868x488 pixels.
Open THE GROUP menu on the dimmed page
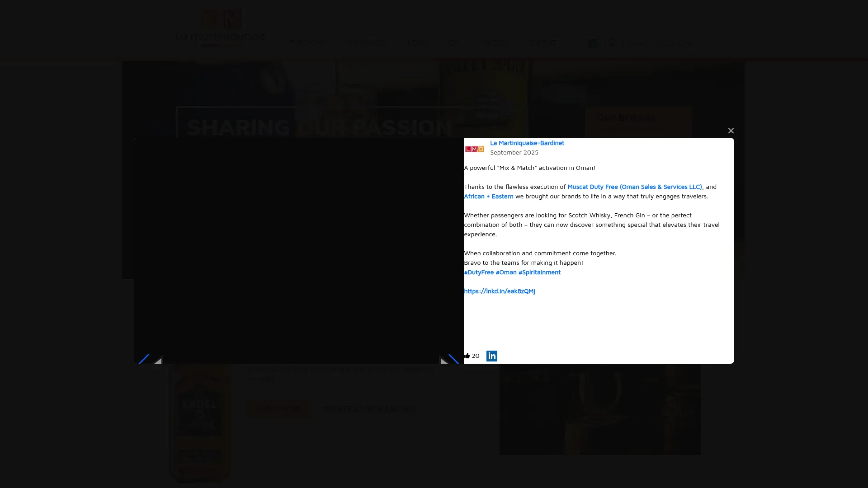coord(307,43)
